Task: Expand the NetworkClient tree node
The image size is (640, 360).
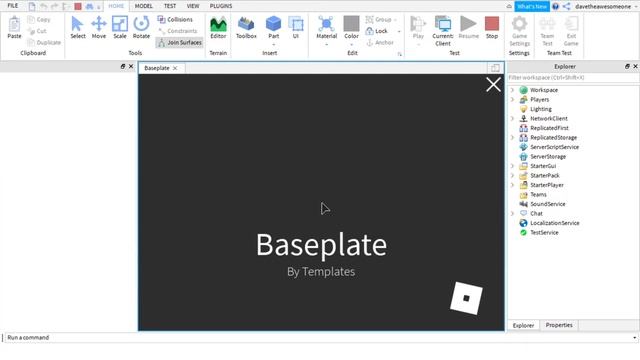Action: 512,118
